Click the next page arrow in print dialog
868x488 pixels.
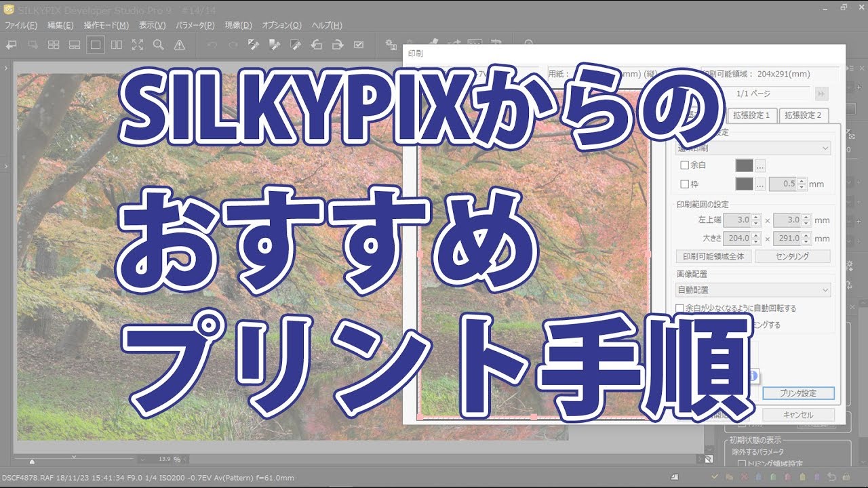pyautogui.click(x=822, y=94)
